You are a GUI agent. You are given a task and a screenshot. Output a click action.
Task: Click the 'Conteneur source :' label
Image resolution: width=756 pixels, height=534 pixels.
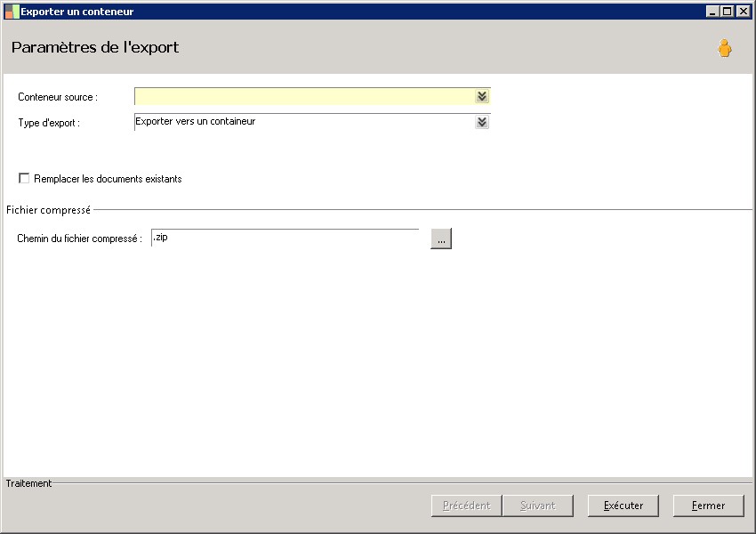point(58,97)
